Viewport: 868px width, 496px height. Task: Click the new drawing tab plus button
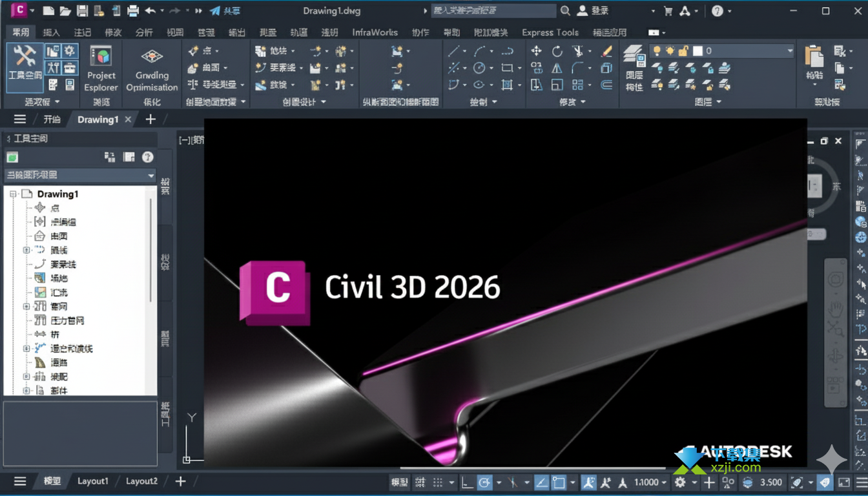click(x=150, y=119)
